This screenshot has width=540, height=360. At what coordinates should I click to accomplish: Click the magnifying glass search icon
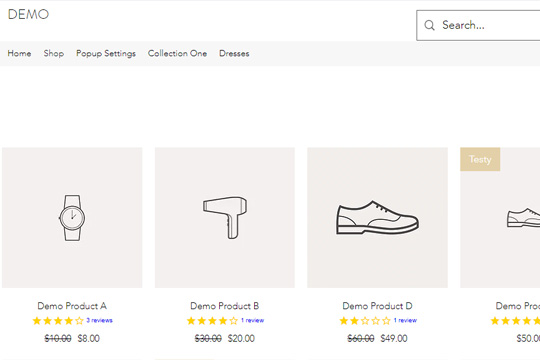(x=429, y=25)
